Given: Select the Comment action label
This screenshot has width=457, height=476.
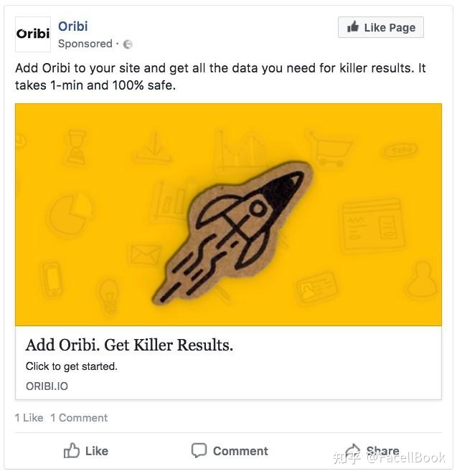Looking at the screenshot, I should (240, 451).
